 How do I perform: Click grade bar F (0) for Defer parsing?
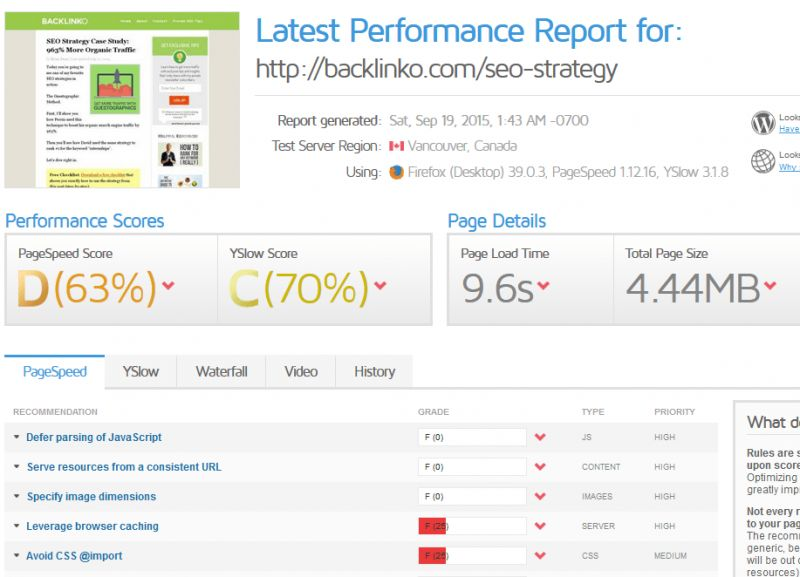(472, 437)
